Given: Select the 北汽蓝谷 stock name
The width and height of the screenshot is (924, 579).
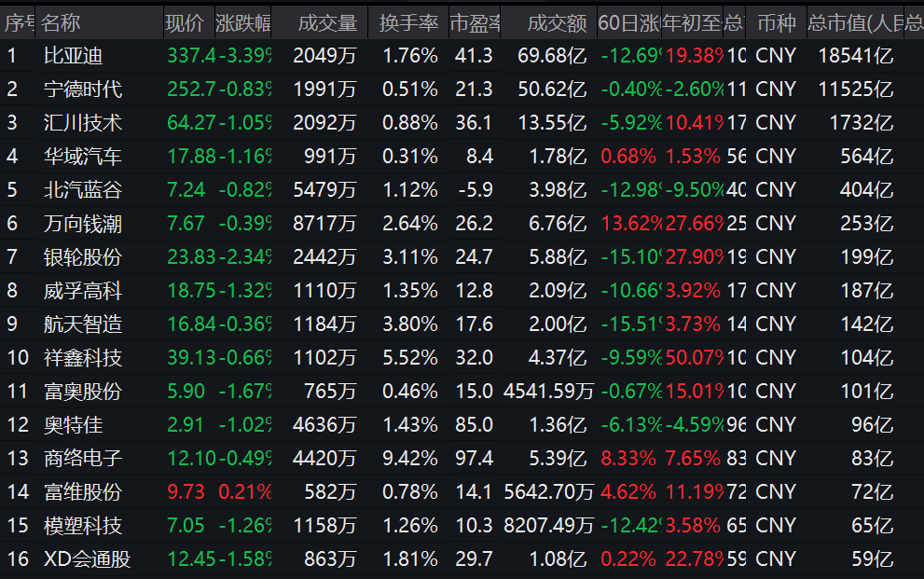Looking at the screenshot, I should click(83, 190).
